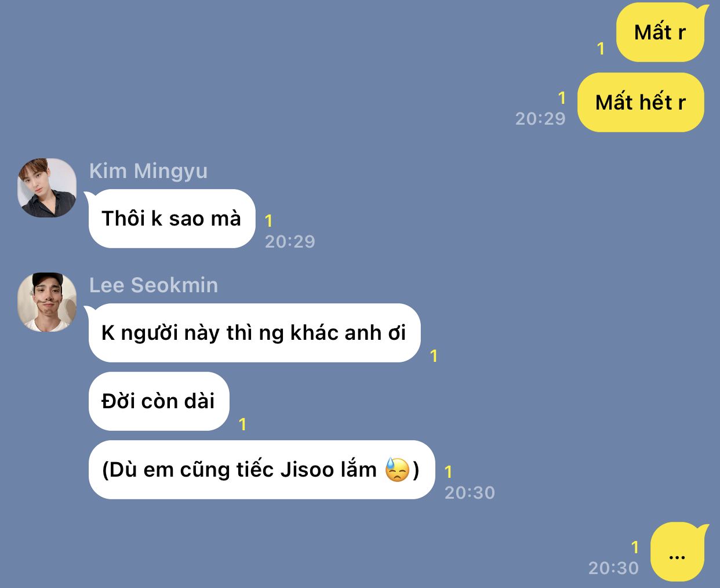720x588 pixels.
Task: Tap unread count next to "Thôi k sao mà"
Action: [x=269, y=221]
